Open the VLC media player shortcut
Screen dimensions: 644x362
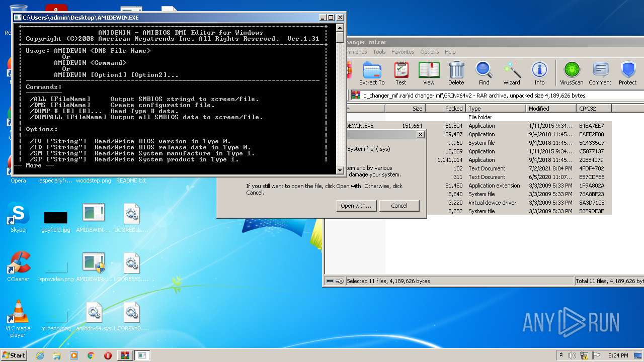(18, 319)
